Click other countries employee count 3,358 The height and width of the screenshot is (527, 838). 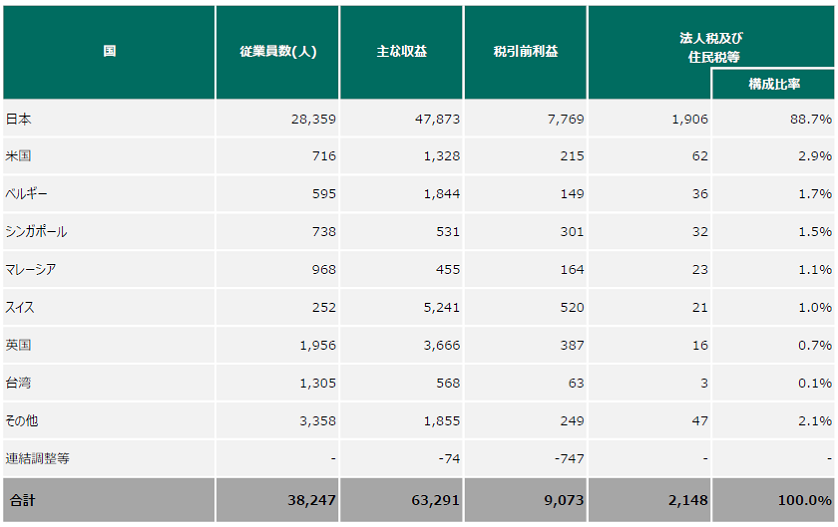[317, 421]
